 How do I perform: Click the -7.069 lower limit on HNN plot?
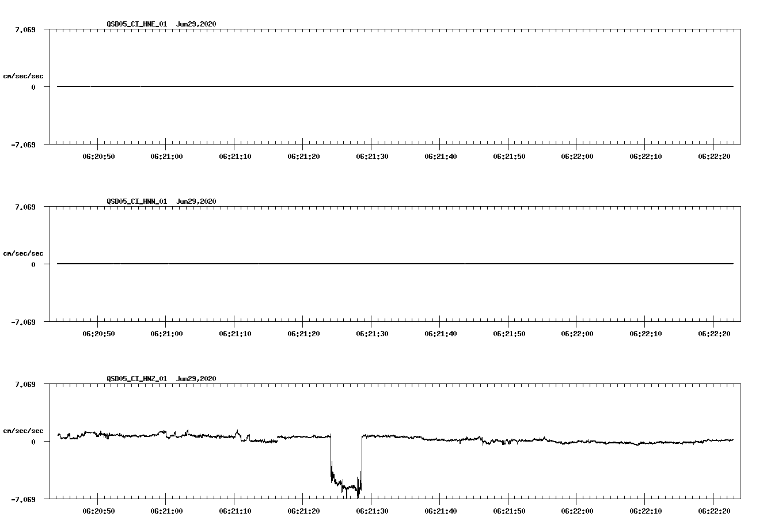(24, 322)
